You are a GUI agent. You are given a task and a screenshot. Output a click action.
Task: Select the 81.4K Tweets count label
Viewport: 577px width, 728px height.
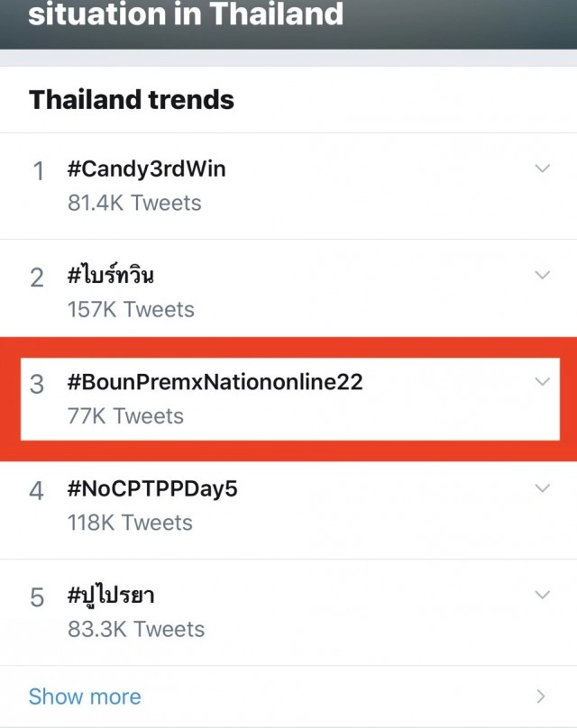coord(136,204)
